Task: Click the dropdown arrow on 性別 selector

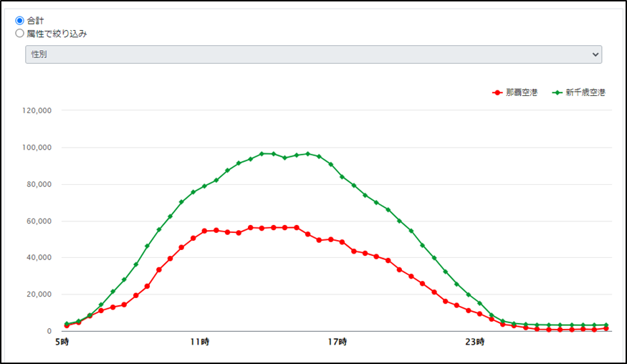Action: click(594, 54)
